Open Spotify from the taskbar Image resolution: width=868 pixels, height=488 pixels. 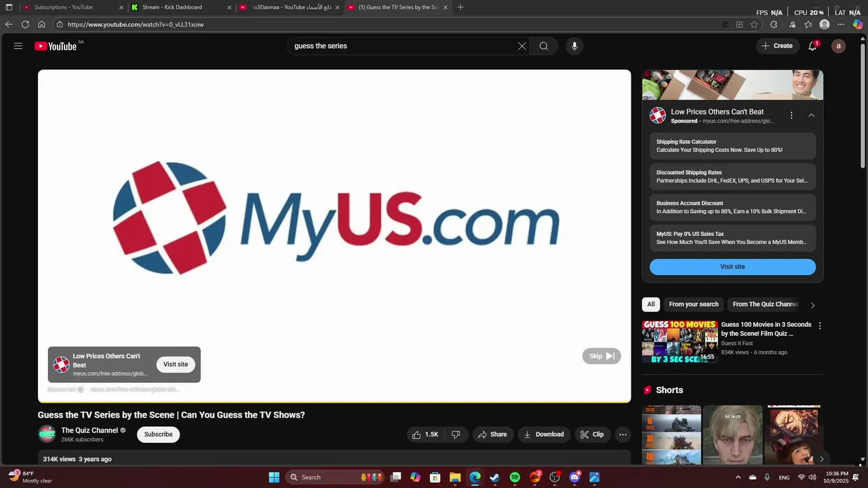515,477
